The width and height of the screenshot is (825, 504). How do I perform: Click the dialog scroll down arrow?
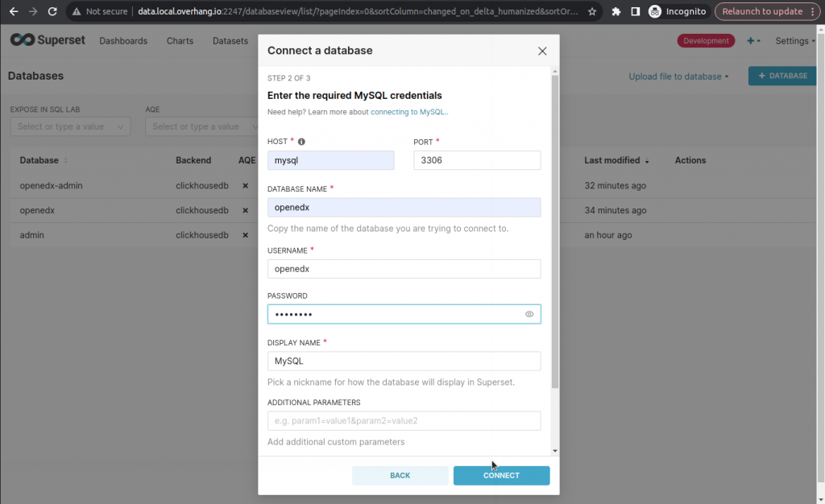point(554,451)
